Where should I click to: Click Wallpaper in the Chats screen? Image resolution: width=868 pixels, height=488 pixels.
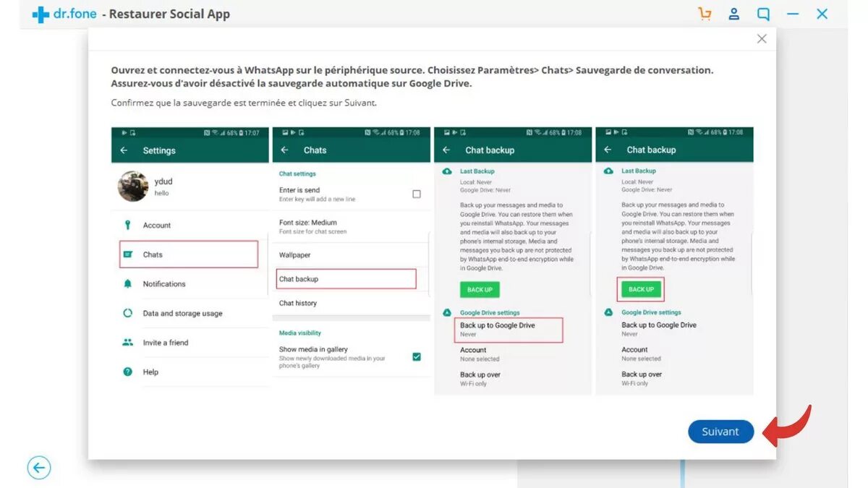295,255
